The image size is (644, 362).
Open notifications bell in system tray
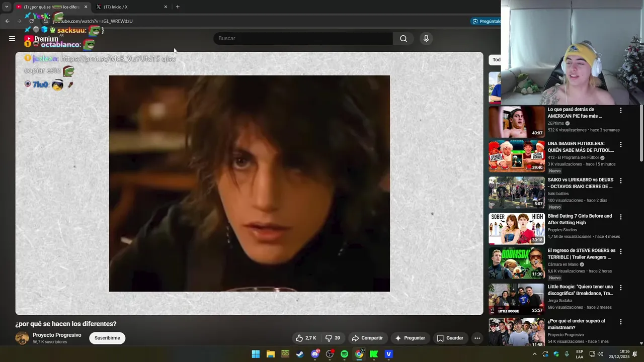[635, 354]
